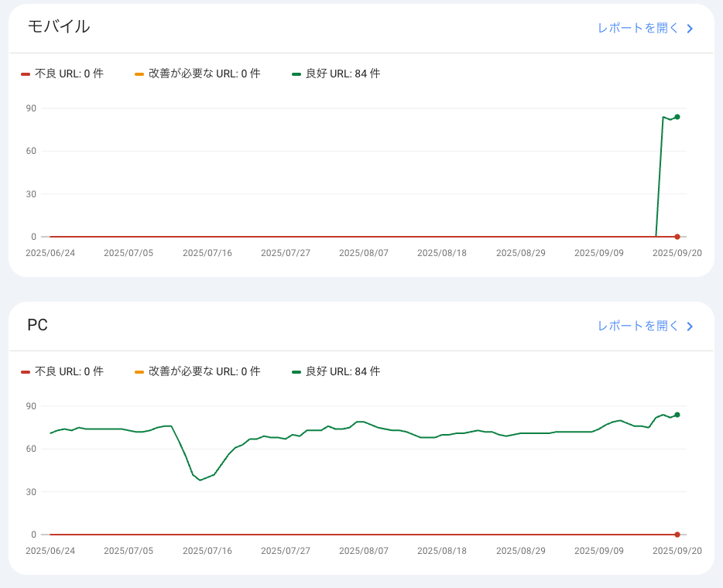Click the PC card title
This screenshot has height=588, width=723.
[x=37, y=325]
